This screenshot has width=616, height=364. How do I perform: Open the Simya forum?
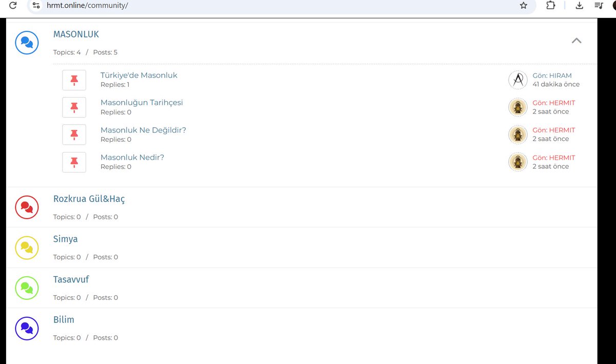[x=66, y=239]
